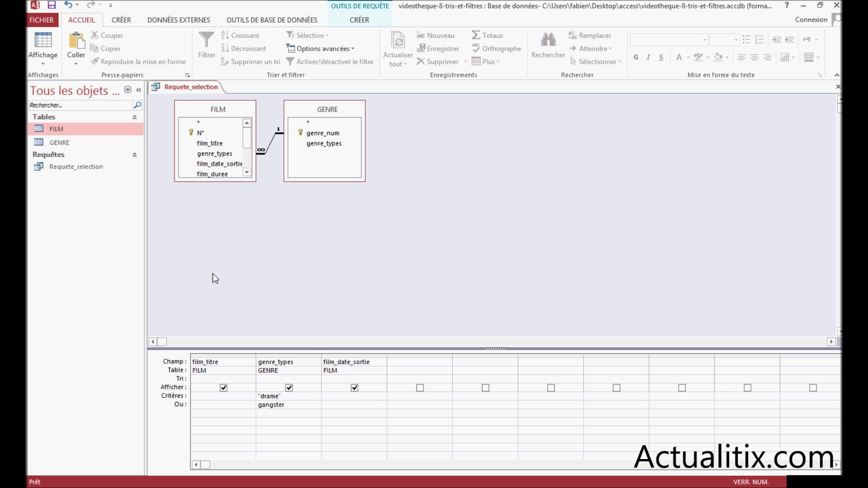Select Couper scissors command

(107, 35)
